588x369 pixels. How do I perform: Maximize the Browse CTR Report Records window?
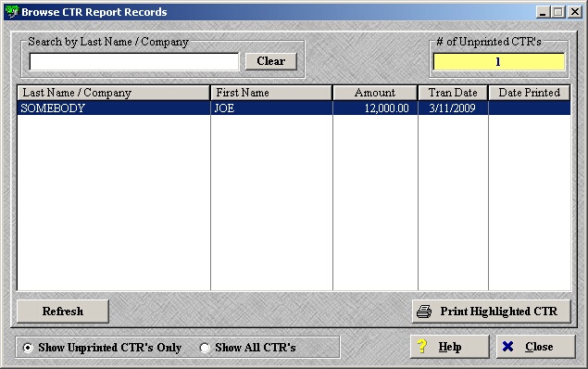[x=558, y=12]
